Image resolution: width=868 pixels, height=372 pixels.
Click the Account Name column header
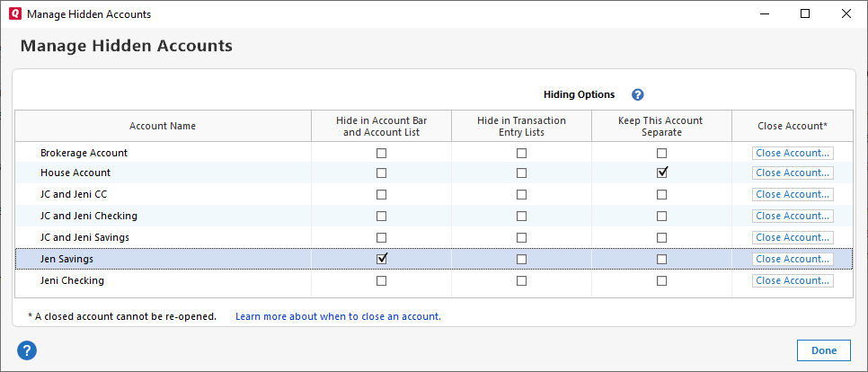click(163, 126)
